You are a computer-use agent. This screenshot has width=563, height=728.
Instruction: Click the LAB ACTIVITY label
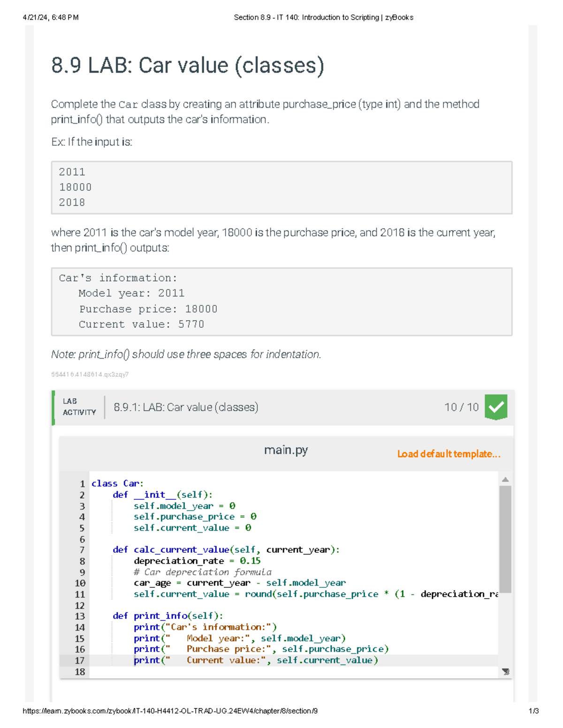point(79,407)
